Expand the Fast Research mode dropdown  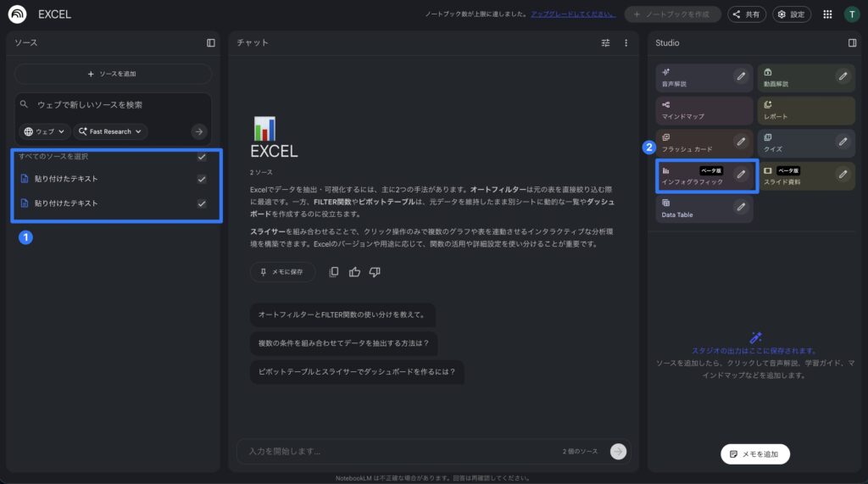click(110, 131)
